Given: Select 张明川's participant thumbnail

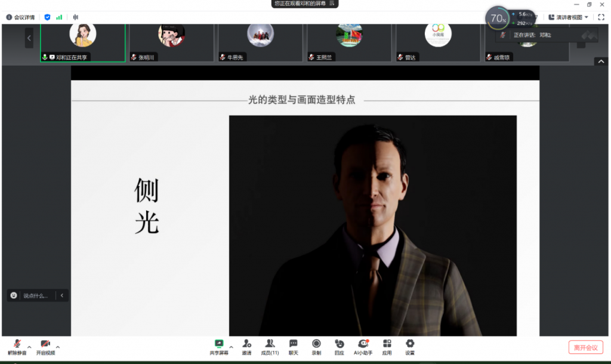Looking at the screenshot, I should coord(171,42).
